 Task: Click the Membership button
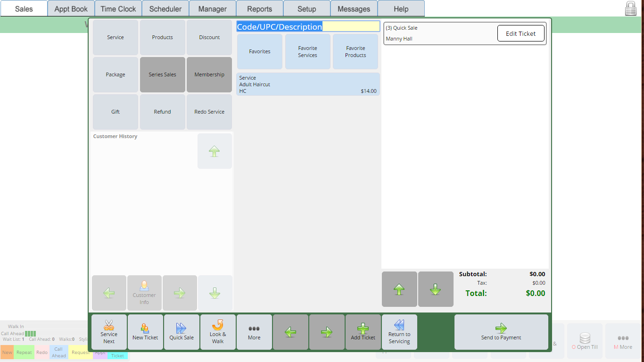209,74
